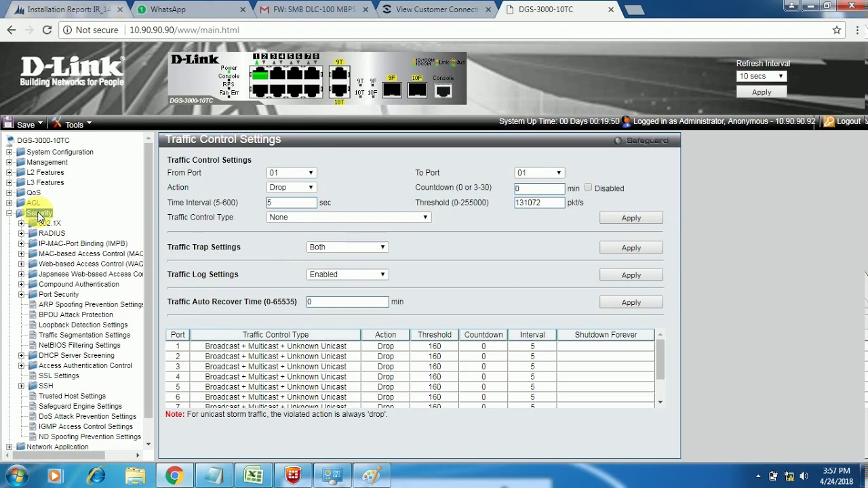The image size is (868, 488).
Task: Open the Refresh Interval dropdown
Action: [x=762, y=77]
